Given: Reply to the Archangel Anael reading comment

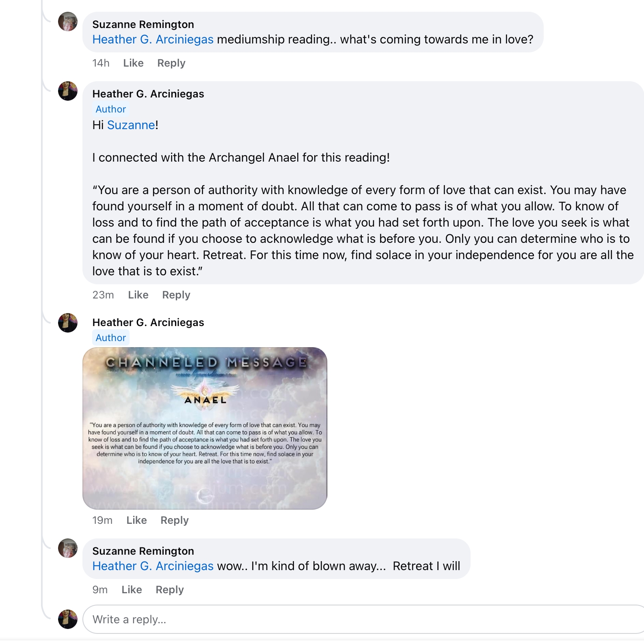Looking at the screenshot, I should 176,295.
